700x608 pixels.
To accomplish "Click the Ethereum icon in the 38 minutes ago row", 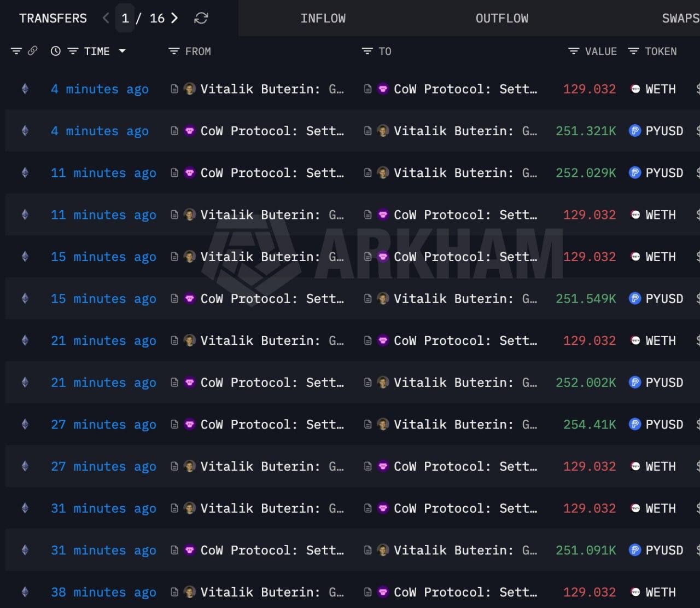I will (25, 592).
